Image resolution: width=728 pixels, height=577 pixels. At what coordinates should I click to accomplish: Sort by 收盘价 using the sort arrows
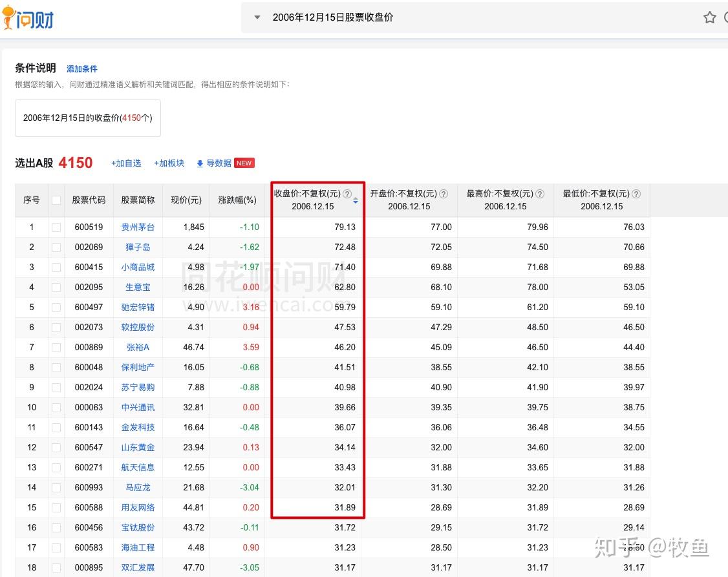[x=355, y=200]
